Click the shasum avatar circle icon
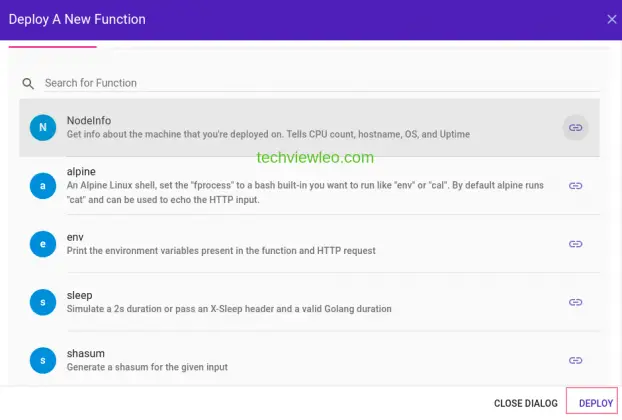 pyautogui.click(x=42, y=360)
